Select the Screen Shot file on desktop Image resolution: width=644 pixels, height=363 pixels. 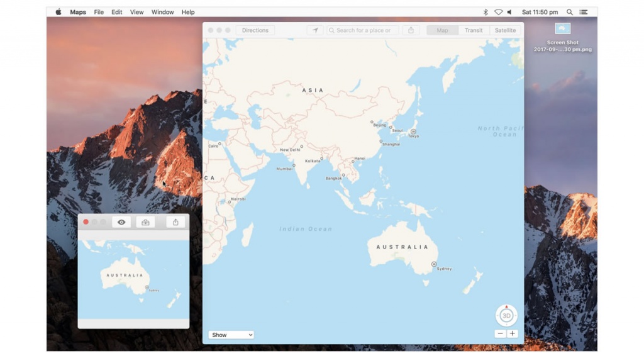(x=563, y=28)
